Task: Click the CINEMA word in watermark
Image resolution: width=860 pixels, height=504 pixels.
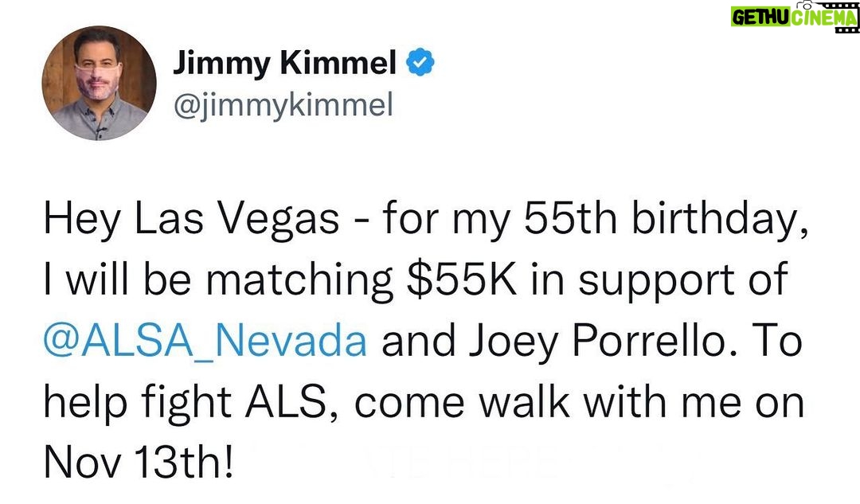Action: click(x=824, y=18)
